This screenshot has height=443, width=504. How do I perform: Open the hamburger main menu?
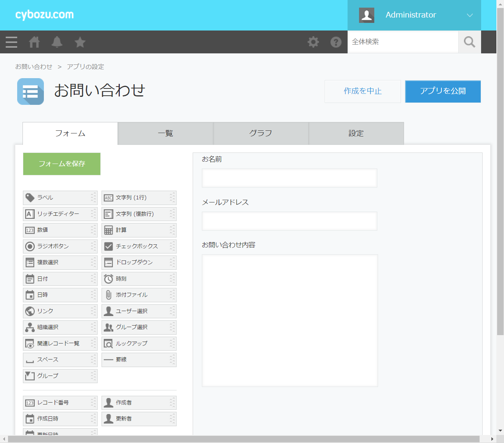[11, 42]
